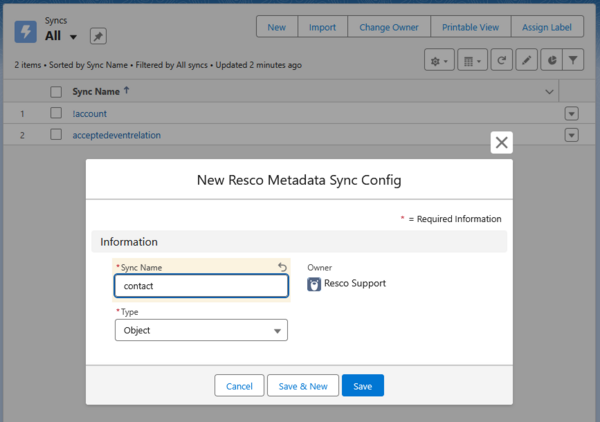The image size is (600, 422).
Task: Click the Sync Name text field
Action: pyautogui.click(x=201, y=285)
